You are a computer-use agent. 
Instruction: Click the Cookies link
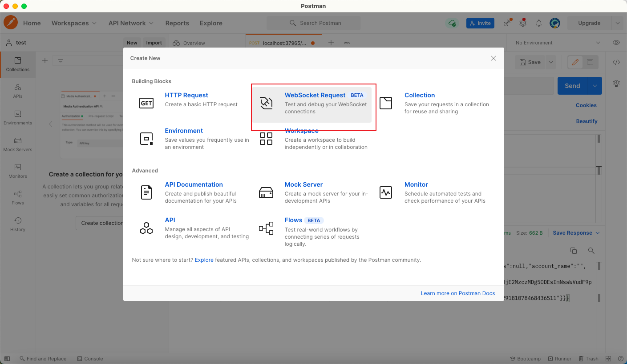[586, 105]
